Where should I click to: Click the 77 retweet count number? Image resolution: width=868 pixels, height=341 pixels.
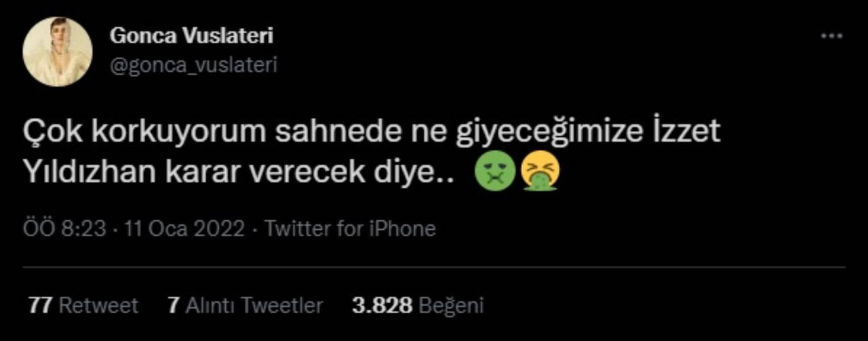[x=41, y=306]
